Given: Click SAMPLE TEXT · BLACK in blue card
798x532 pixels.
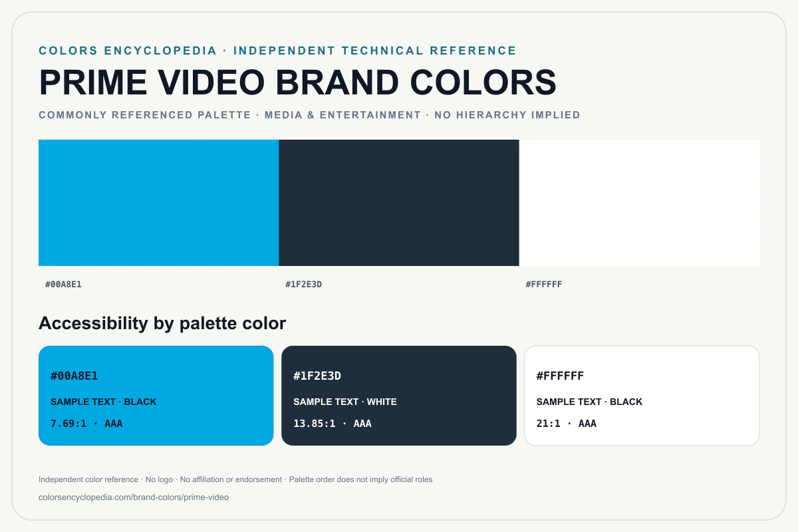Looking at the screenshot, I should pyautogui.click(x=104, y=402).
